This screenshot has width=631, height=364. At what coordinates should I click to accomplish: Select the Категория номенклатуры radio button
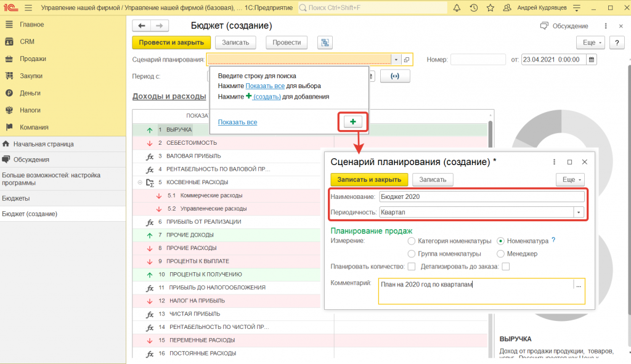(412, 241)
